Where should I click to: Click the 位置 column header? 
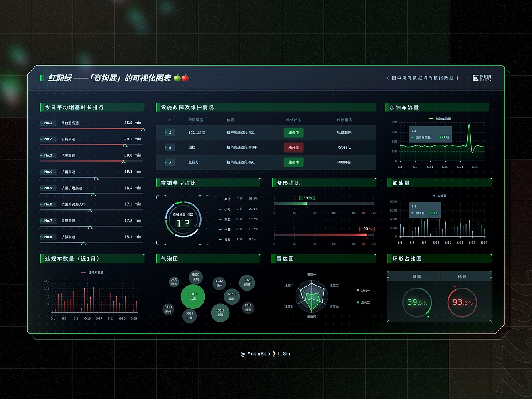click(230, 120)
